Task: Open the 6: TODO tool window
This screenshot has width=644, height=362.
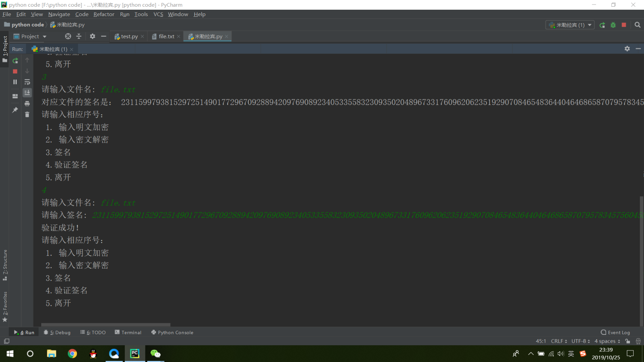Action: pos(93,333)
